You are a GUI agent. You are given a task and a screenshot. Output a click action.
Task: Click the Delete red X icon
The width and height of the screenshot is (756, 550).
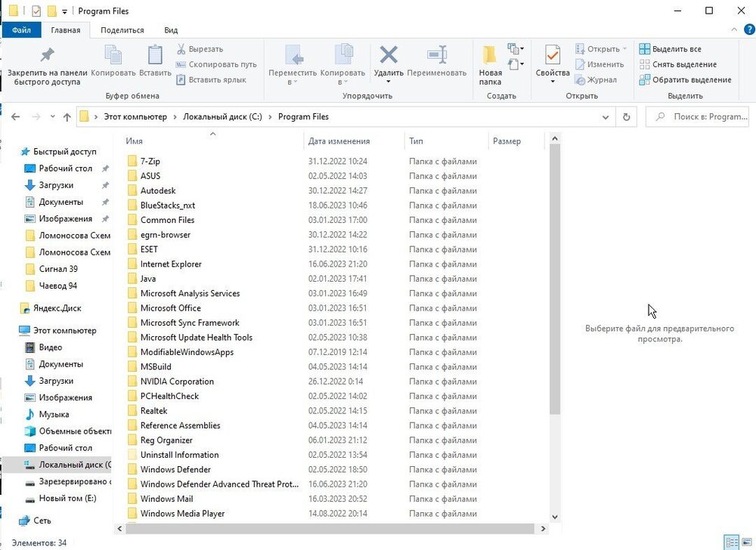pyautogui.click(x=388, y=54)
